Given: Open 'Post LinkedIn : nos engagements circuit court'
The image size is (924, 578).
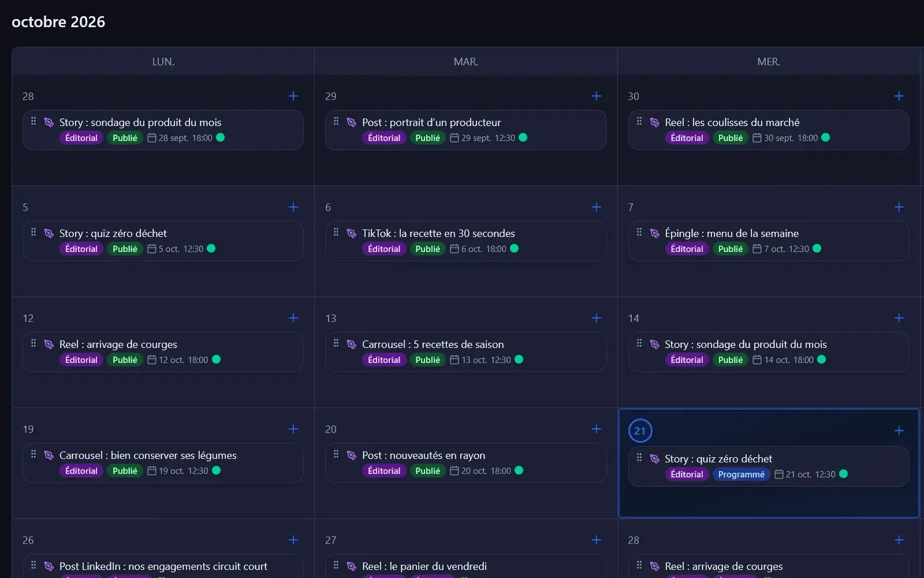Looking at the screenshot, I should coord(163,566).
